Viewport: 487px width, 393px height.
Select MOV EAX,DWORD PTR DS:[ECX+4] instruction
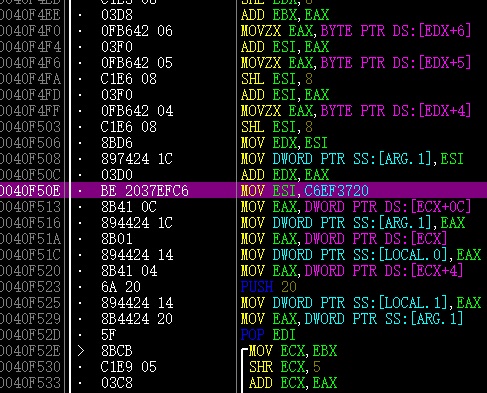pyautogui.click(x=352, y=271)
